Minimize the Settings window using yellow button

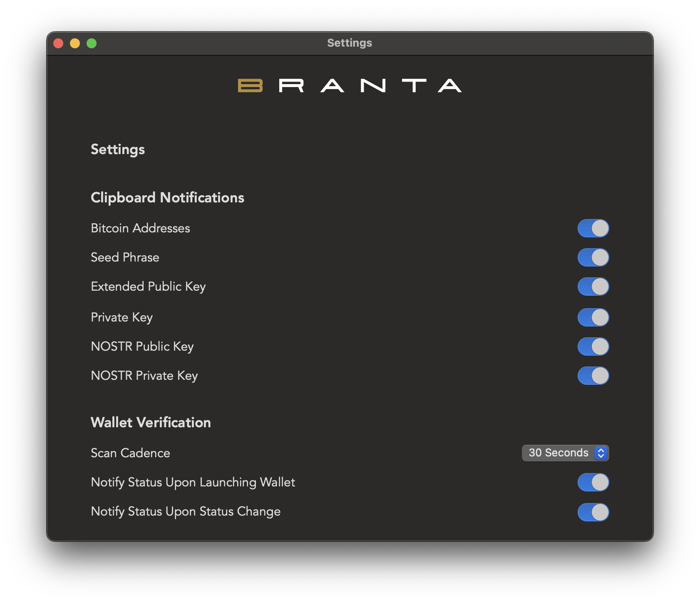(x=75, y=43)
